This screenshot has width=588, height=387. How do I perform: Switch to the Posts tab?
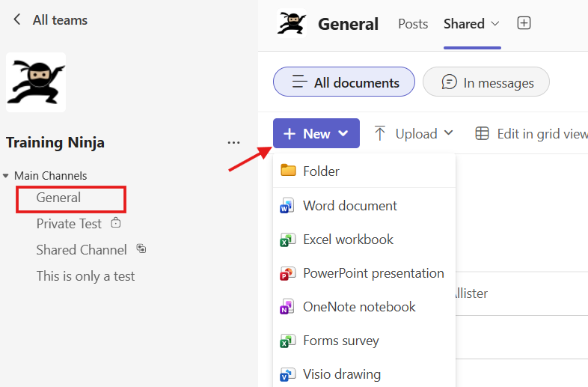point(413,24)
